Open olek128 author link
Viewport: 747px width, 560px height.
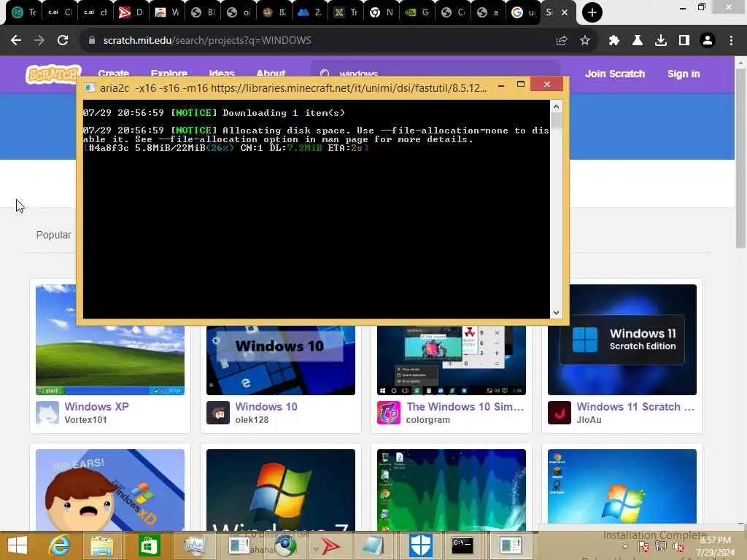(252, 419)
